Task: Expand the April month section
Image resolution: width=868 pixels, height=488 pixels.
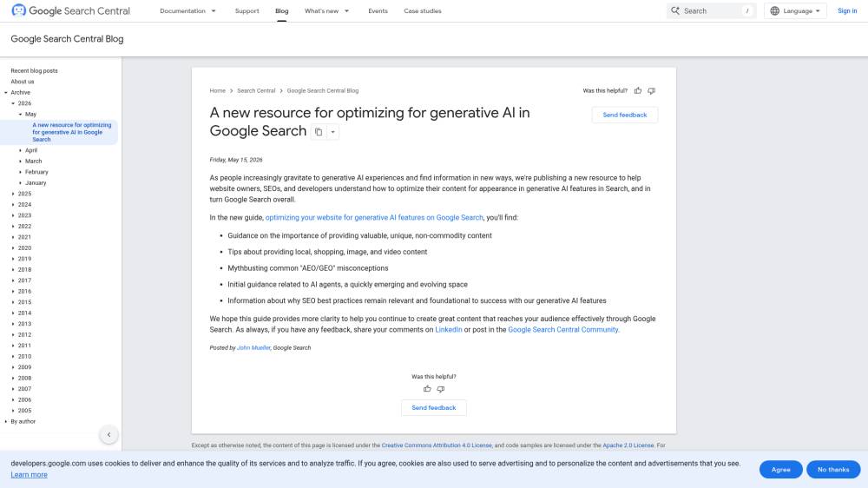Action: (21, 150)
